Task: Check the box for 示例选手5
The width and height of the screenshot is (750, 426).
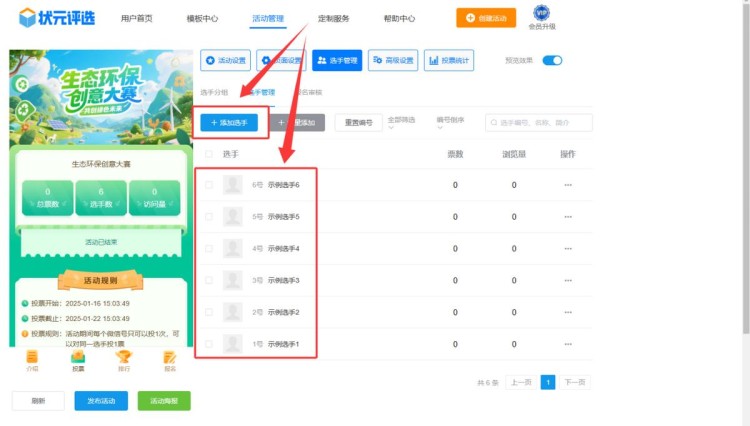Action: pos(209,216)
